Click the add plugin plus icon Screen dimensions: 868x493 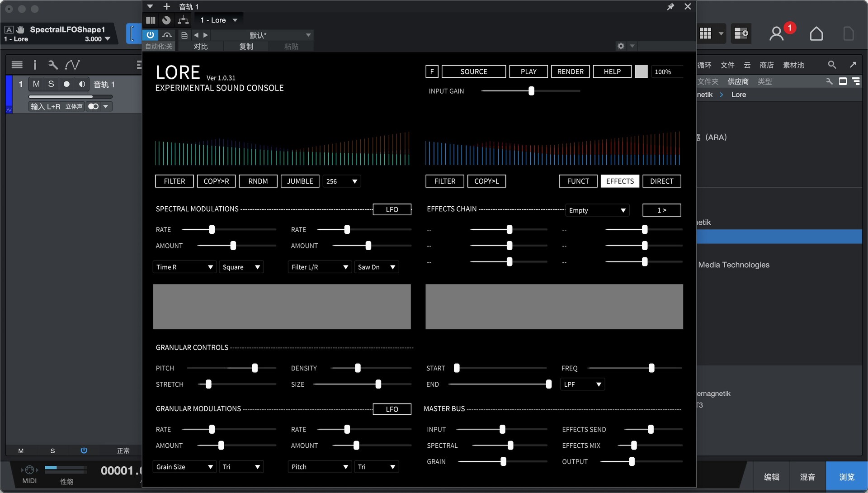tap(166, 6)
